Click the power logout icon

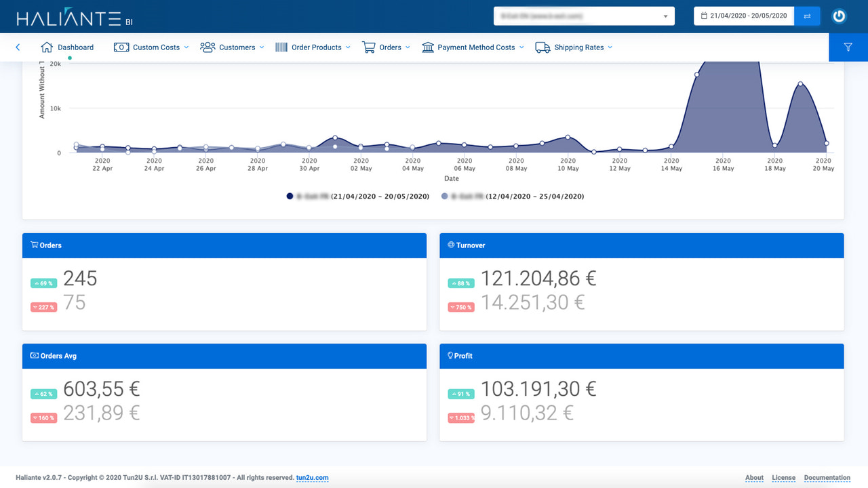point(839,16)
